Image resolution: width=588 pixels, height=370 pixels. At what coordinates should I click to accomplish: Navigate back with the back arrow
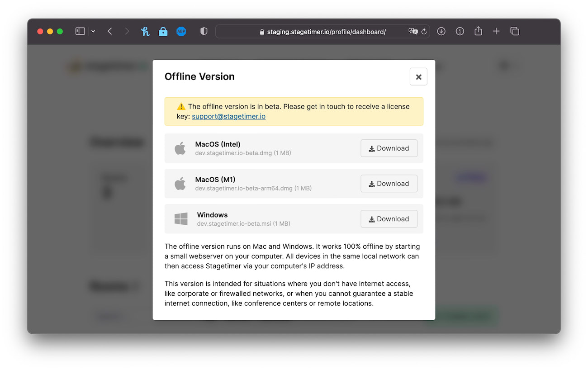(x=109, y=31)
